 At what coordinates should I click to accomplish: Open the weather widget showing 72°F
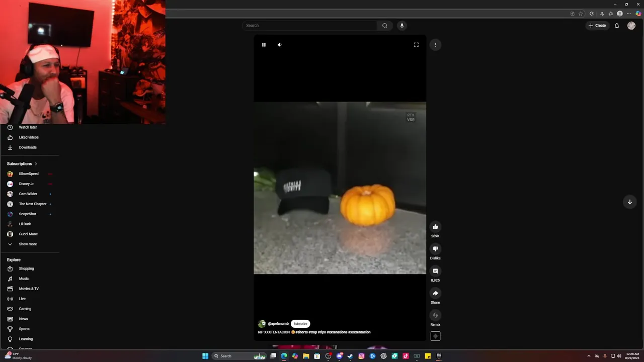(19, 356)
